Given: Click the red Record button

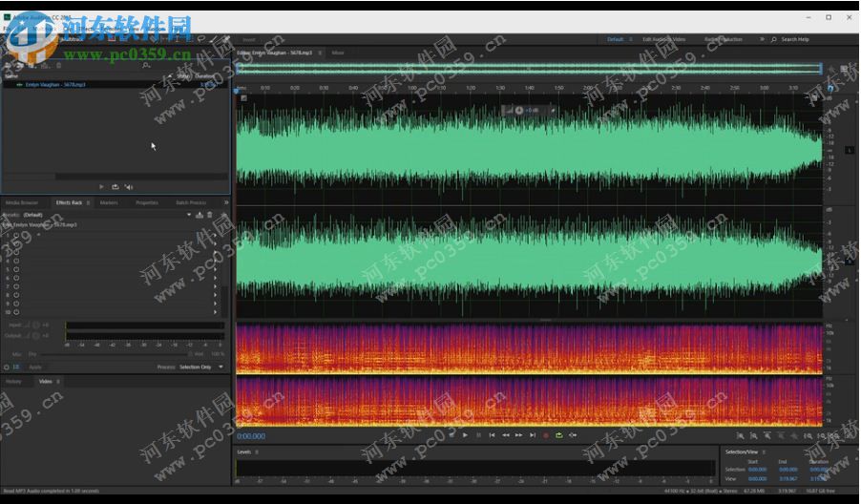Looking at the screenshot, I should point(546,435).
